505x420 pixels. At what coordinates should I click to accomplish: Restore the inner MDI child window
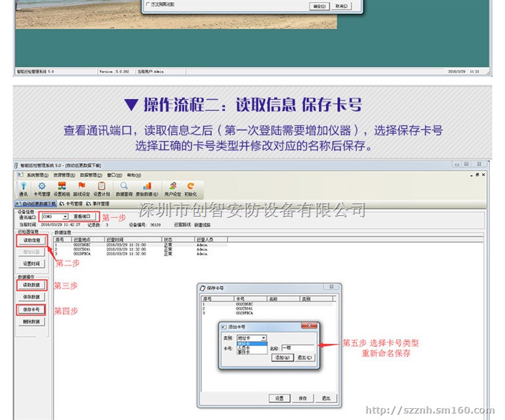click(477, 175)
